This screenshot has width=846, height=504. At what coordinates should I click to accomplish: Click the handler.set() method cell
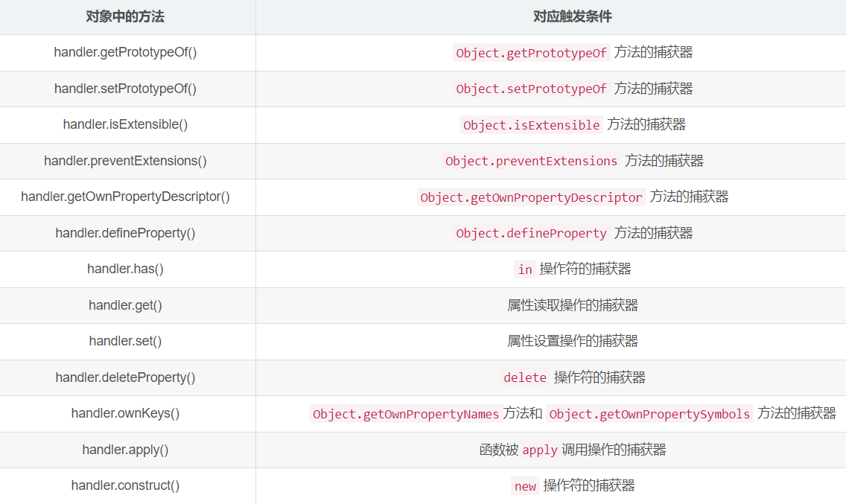click(x=125, y=341)
